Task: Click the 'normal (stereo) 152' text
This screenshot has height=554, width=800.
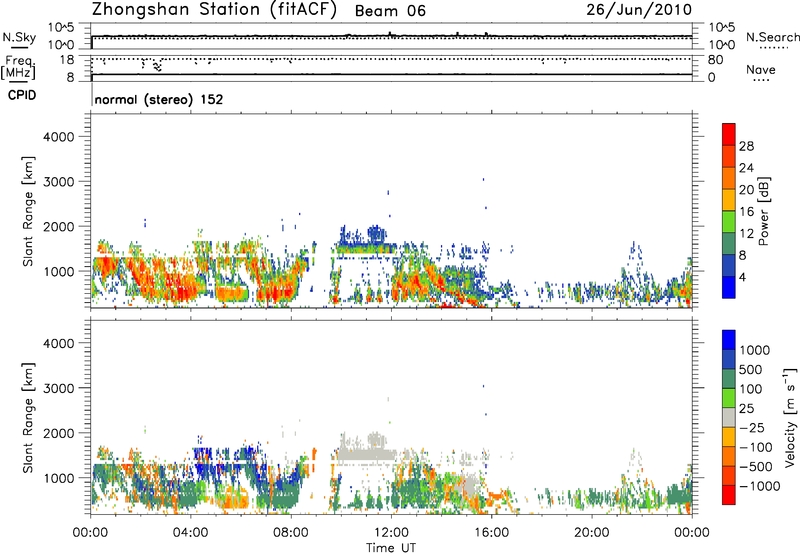Action: [159, 99]
